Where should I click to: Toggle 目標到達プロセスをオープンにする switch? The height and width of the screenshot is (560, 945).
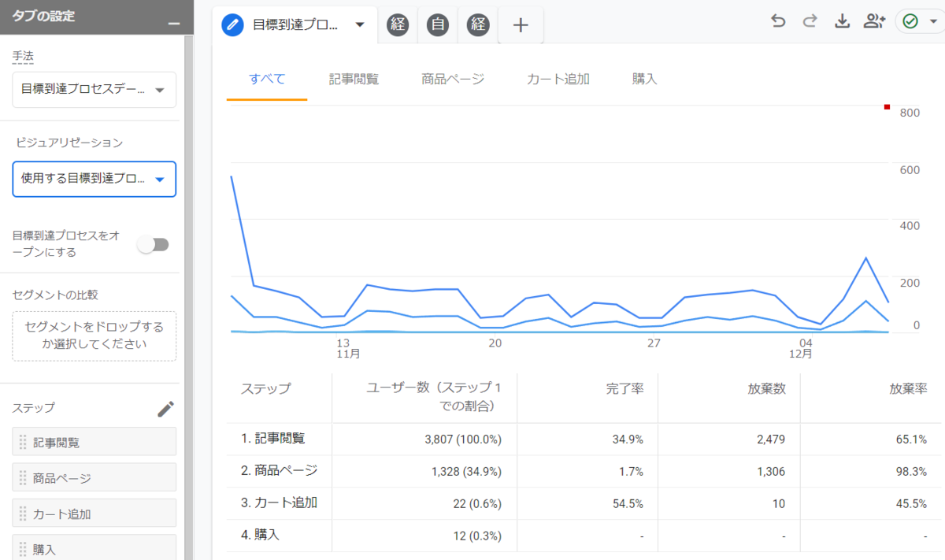[154, 245]
